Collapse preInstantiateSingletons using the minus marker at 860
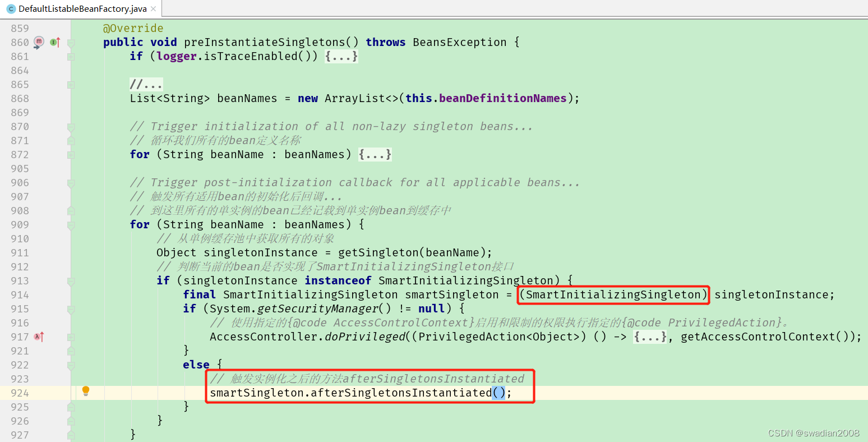 (70, 42)
